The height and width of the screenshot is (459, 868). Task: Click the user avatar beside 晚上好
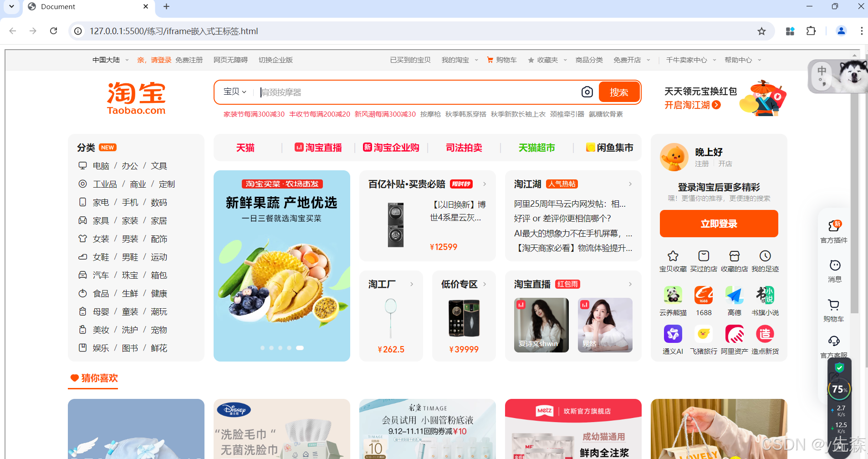[674, 157]
